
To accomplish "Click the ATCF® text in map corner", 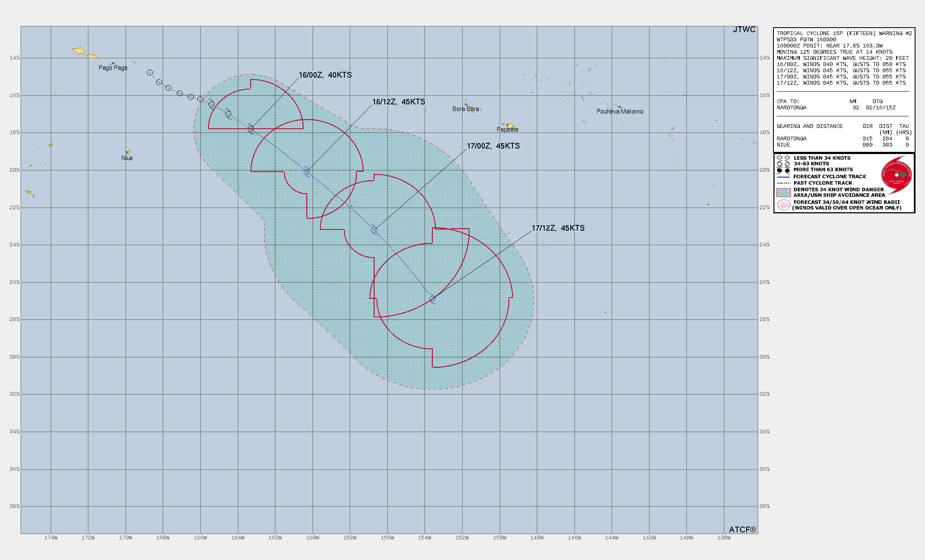I will pos(742,529).
